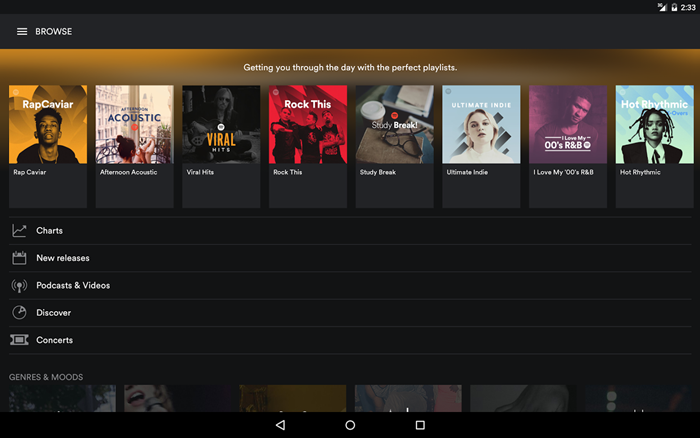Tap the Android back navigation button

coord(280,425)
